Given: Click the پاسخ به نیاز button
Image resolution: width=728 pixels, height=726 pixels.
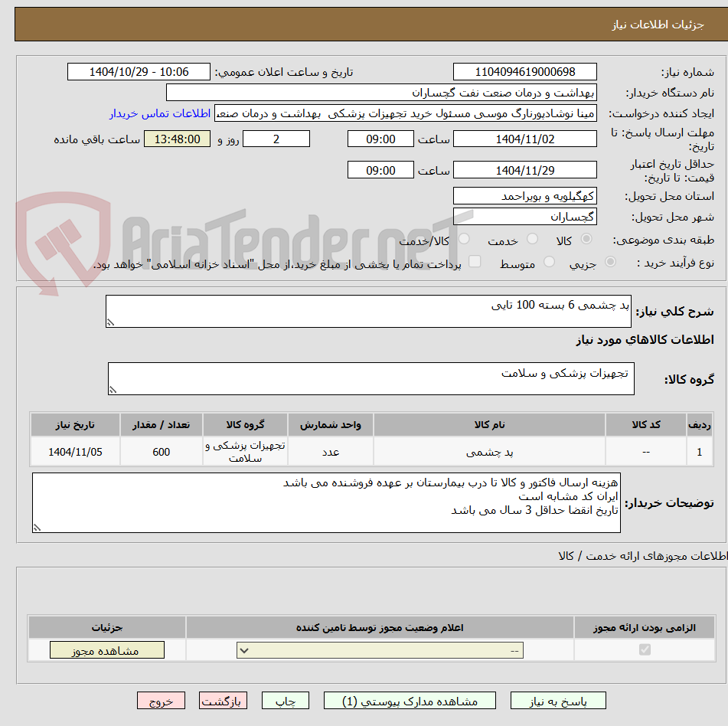Looking at the screenshot, I should [557, 701].
